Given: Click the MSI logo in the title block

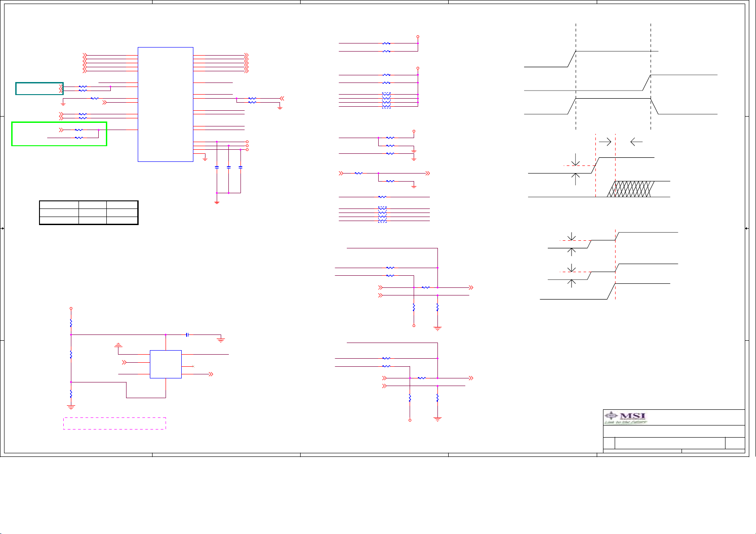Looking at the screenshot, I should tap(626, 417).
